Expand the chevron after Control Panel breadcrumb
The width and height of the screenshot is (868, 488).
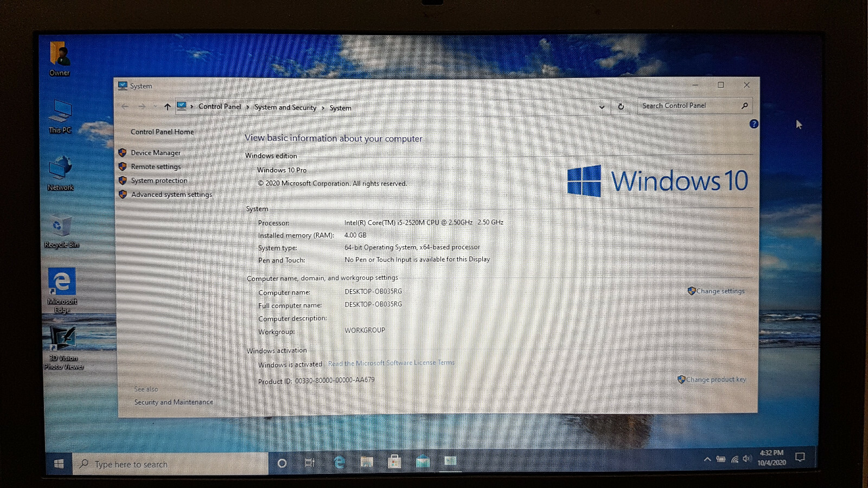tap(247, 107)
